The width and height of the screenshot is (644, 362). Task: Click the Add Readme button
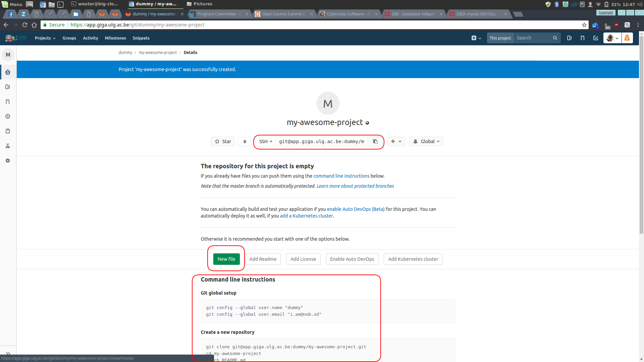pyautogui.click(x=263, y=259)
